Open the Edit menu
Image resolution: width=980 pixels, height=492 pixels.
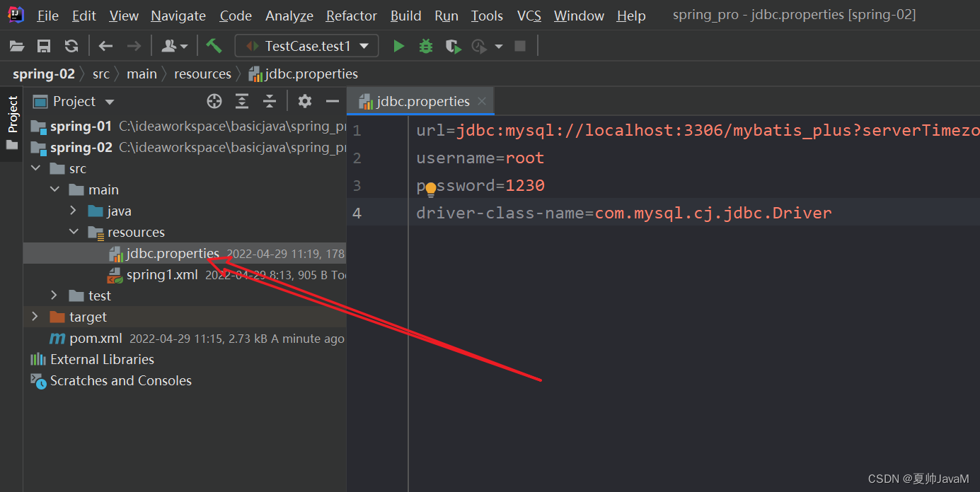tap(84, 16)
